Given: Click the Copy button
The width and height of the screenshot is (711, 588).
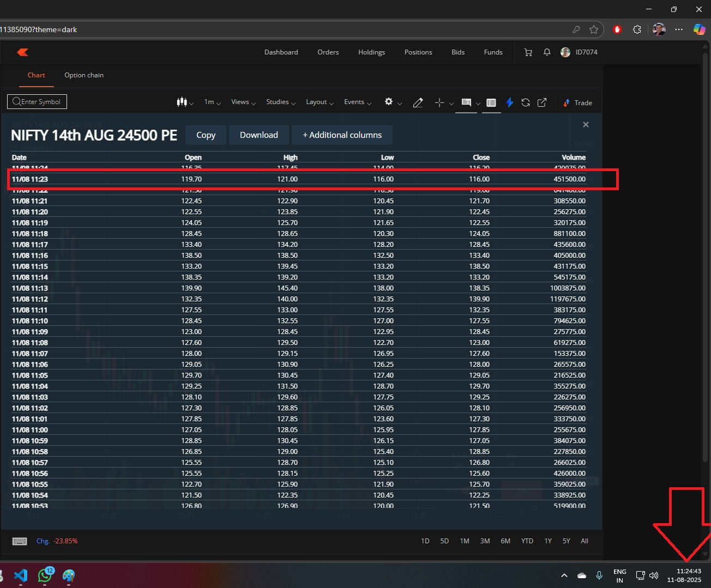Looking at the screenshot, I should pyautogui.click(x=206, y=135).
